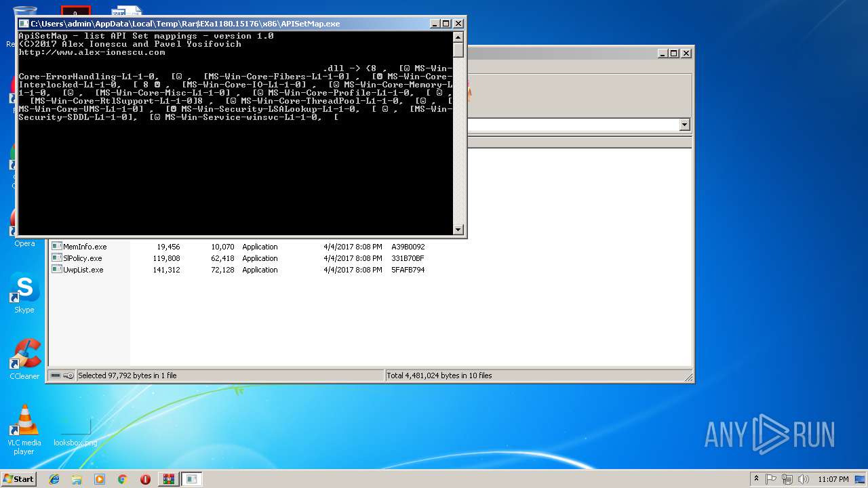Maximize the APISetMap.exe console window
868x488 pixels.
coord(446,24)
